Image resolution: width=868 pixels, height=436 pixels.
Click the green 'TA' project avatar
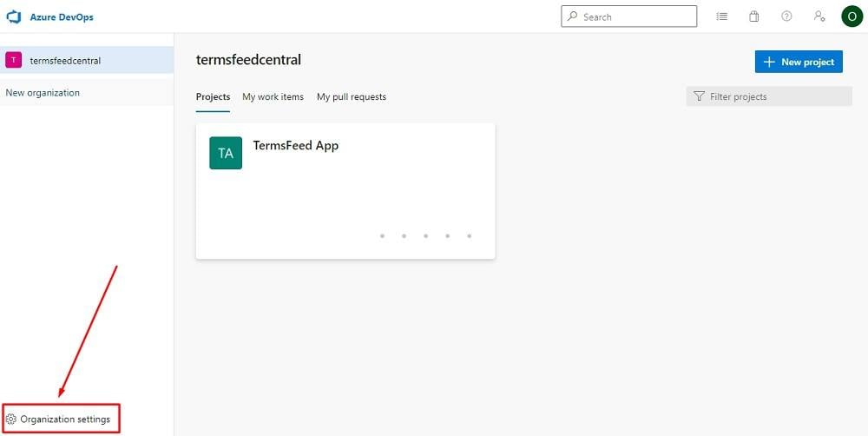(x=226, y=153)
